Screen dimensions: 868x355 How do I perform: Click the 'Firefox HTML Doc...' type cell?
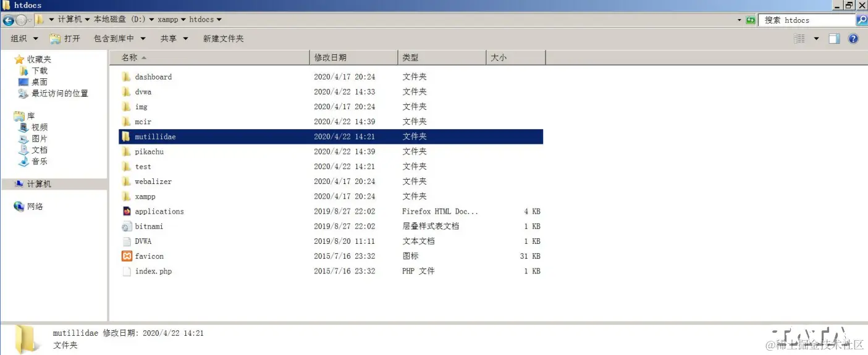pyautogui.click(x=440, y=211)
